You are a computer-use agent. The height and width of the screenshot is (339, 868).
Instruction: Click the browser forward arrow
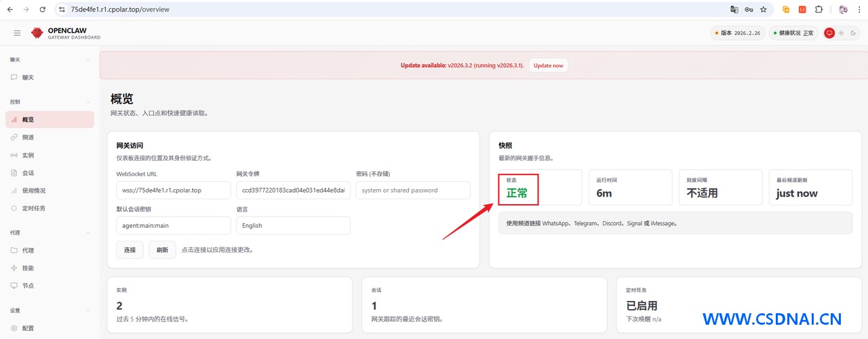[26, 9]
